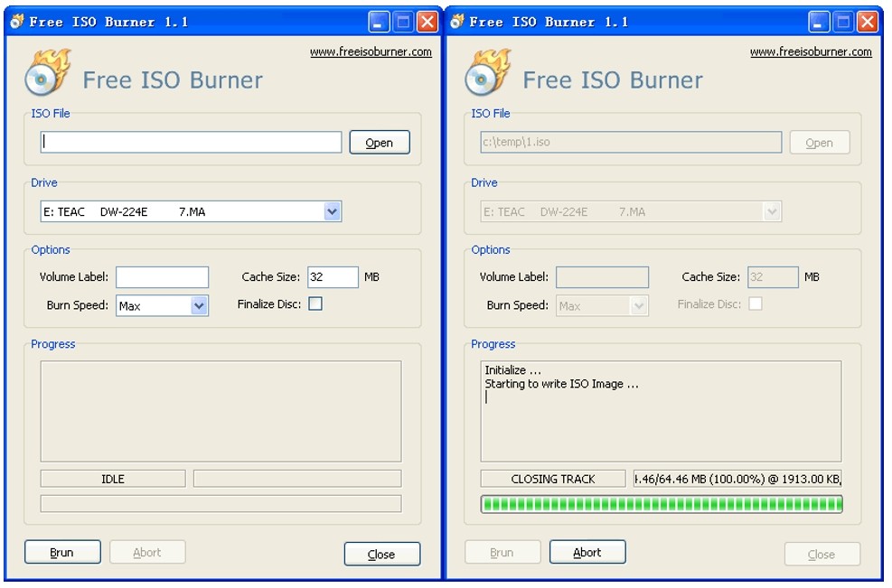Check Finalize Disc on the burning window
The image size is (892, 588).
pyautogui.click(x=756, y=304)
